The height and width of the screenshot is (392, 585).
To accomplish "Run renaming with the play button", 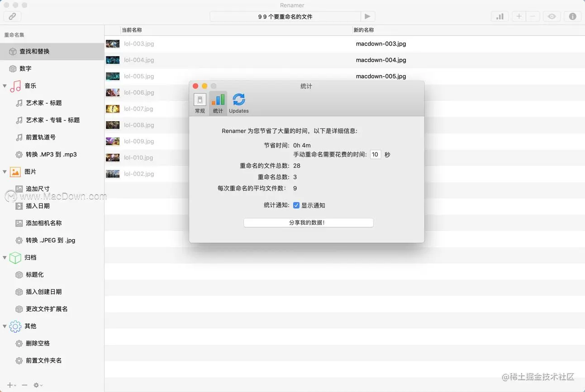I will [x=368, y=16].
